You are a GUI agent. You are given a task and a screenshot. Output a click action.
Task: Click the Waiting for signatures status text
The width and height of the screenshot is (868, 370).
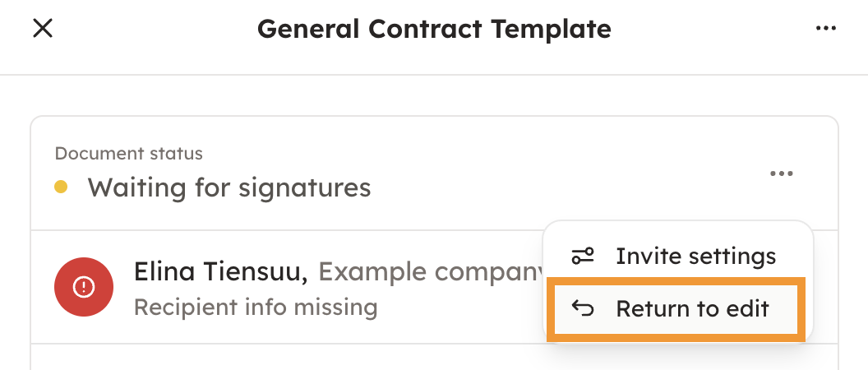coord(229,187)
